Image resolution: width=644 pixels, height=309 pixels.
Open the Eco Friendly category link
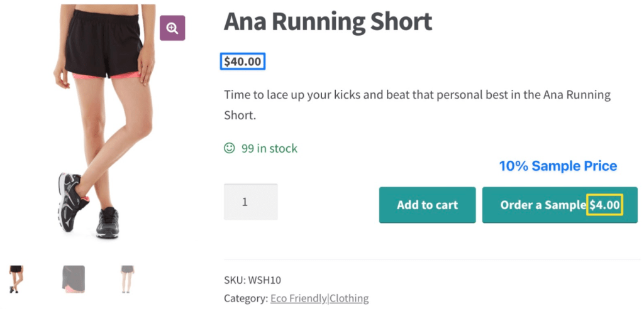(x=298, y=298)
